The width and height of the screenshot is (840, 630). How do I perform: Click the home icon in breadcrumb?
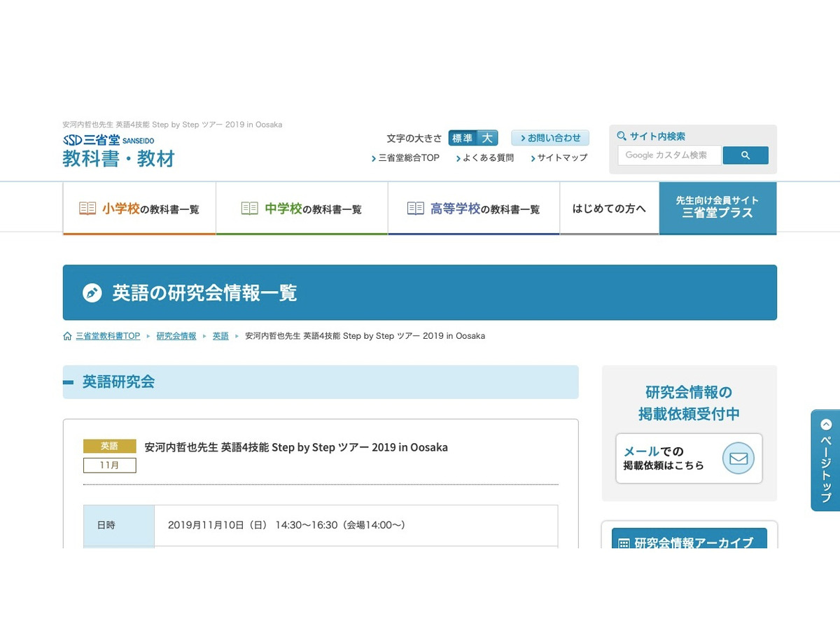click(67, 336)
